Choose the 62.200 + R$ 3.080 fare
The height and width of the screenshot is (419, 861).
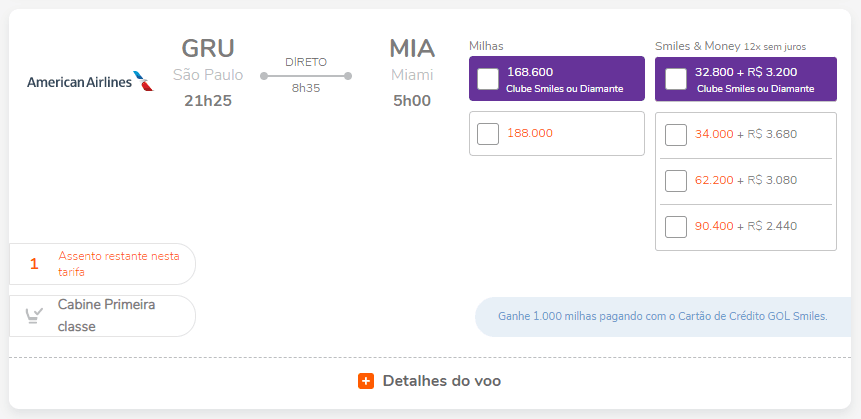click(675, 181)
